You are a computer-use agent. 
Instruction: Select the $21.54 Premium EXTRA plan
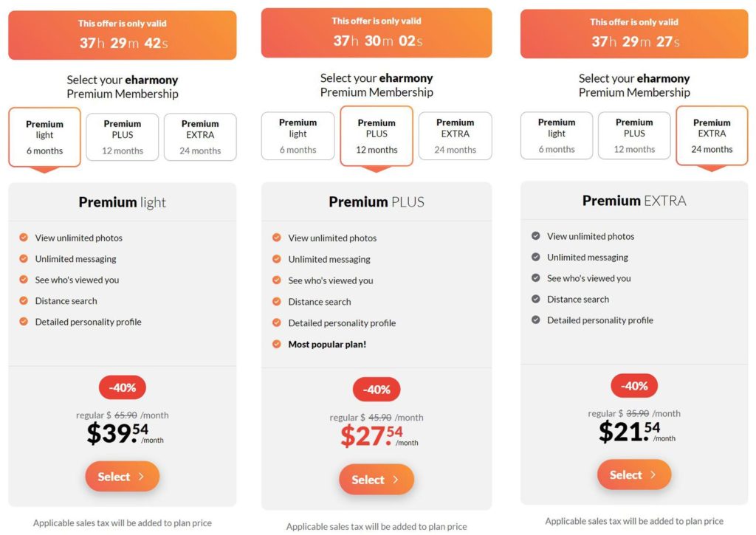pyautogui.click(x=634, y=474)
